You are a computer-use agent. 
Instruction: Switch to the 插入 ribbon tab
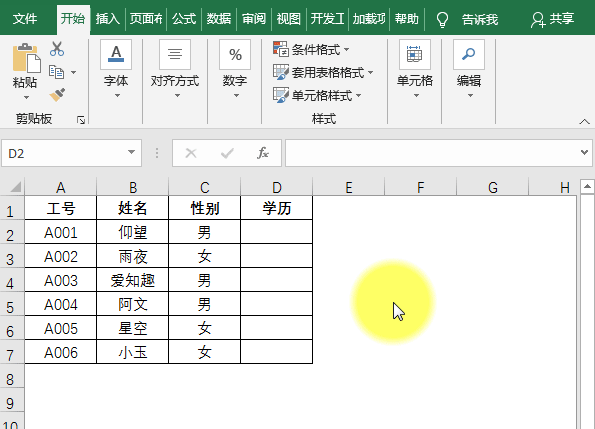pyautogui.click(x=108, y=19)
